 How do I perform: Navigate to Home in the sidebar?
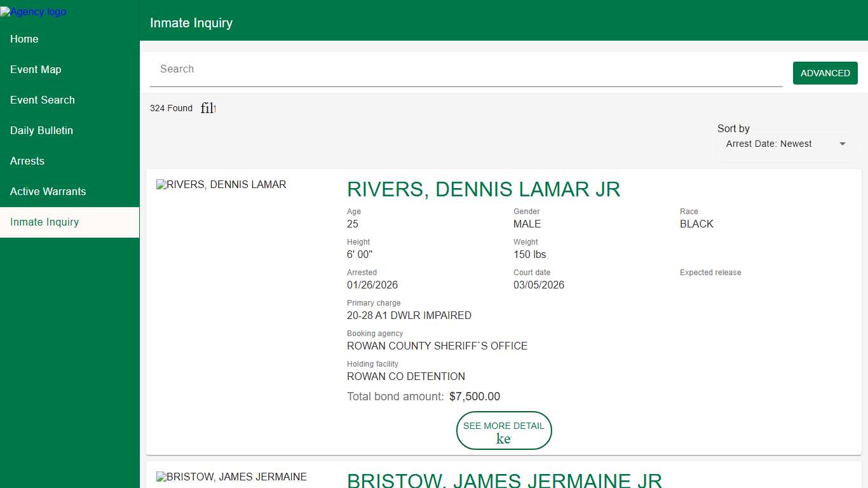click(x=24, y=39)
